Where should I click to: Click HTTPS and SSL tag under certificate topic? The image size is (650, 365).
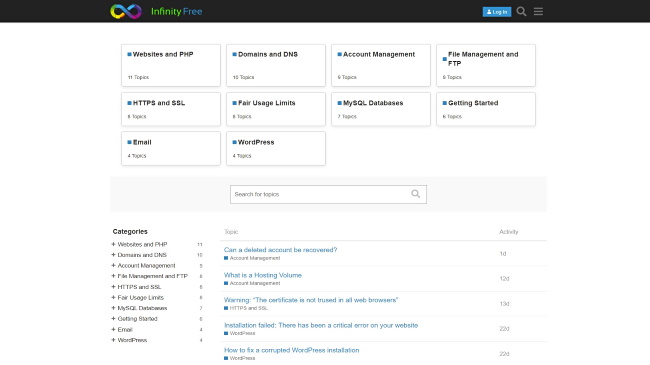point(246,308)
